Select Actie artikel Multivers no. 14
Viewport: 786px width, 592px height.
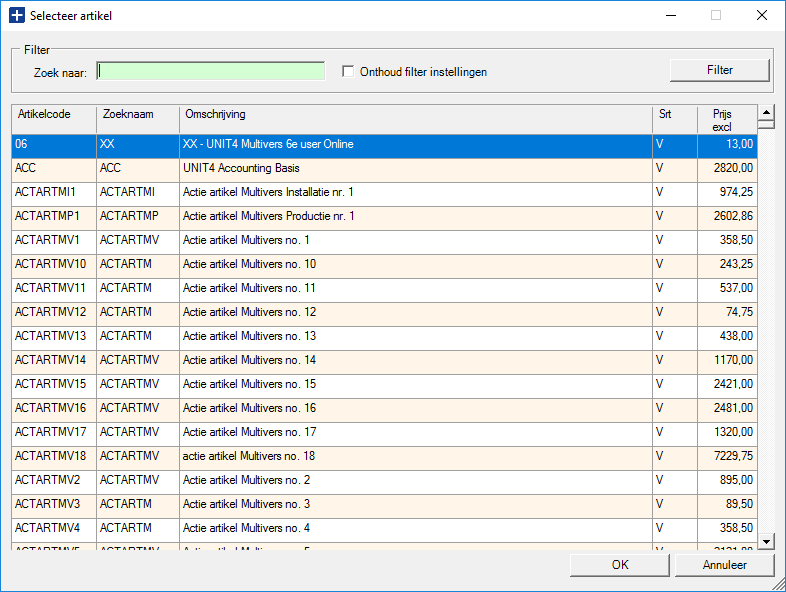tap(384, 360)
